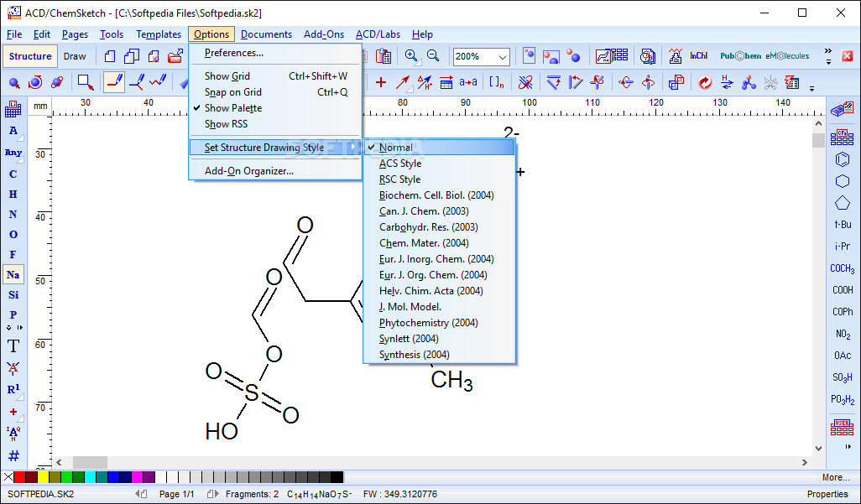Expand Set Structure Drawing Style submenu
Viewport: 861px width, 504px height.
275,147
